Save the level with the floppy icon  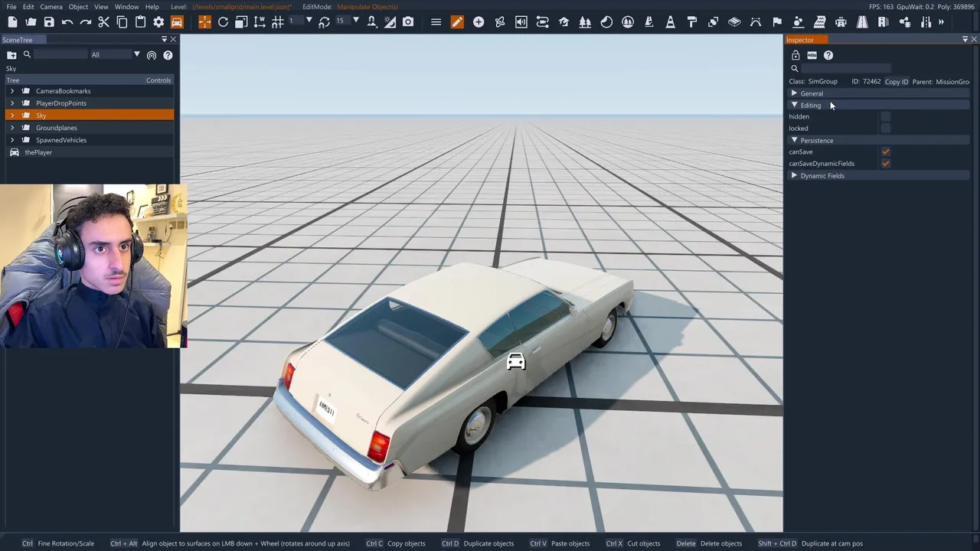pyautogui.click(x=49, y=22)
